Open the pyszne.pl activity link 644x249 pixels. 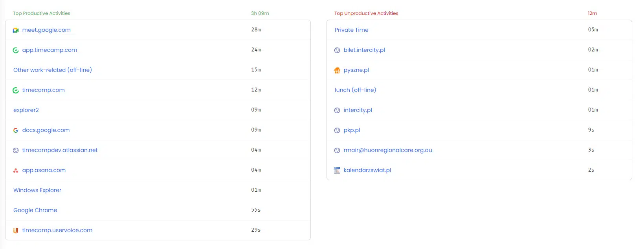(356, 70)
